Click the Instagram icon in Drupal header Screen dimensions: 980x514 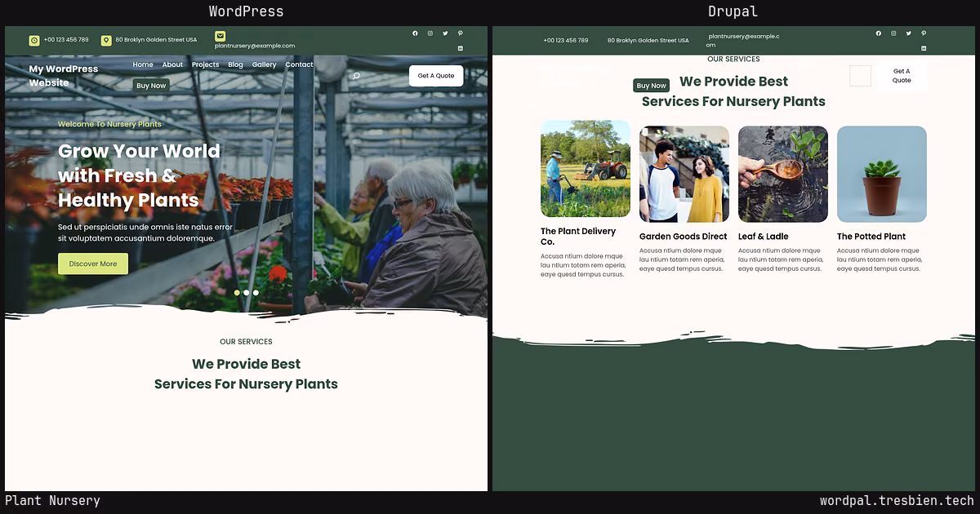893,33
